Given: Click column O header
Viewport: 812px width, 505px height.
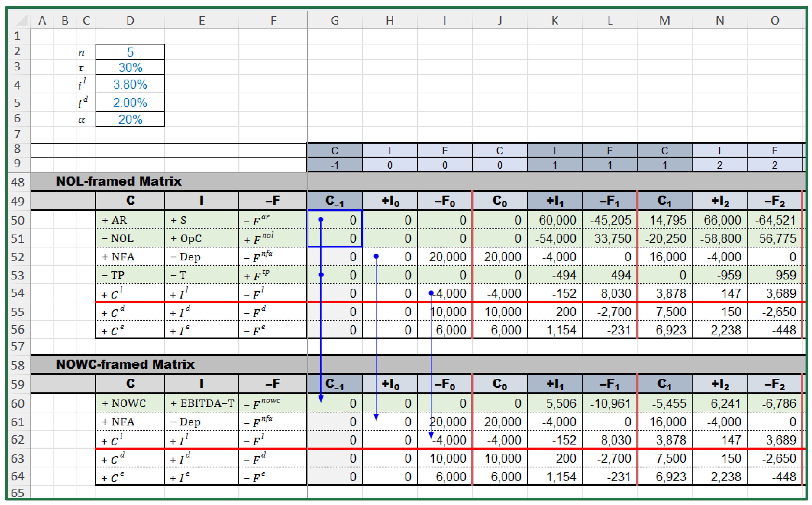Looking at the screenshot, I should pyautogui.click(x=775, y=21).
